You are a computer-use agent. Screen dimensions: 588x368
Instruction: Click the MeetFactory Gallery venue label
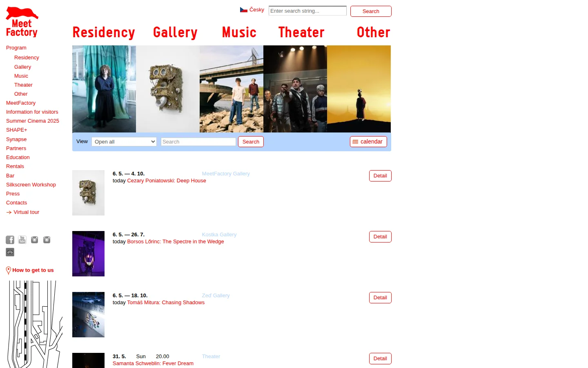pyautogui.click(x=226, y=174)
